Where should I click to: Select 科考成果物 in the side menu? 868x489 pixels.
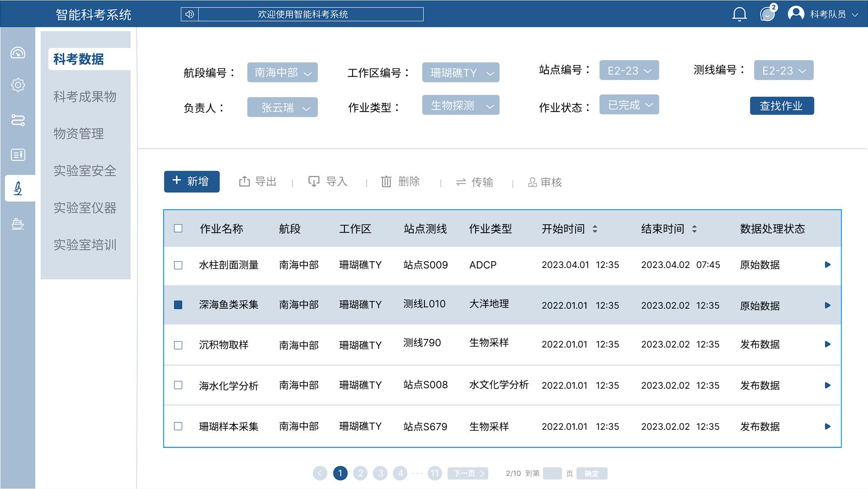[x=85, y=97]
